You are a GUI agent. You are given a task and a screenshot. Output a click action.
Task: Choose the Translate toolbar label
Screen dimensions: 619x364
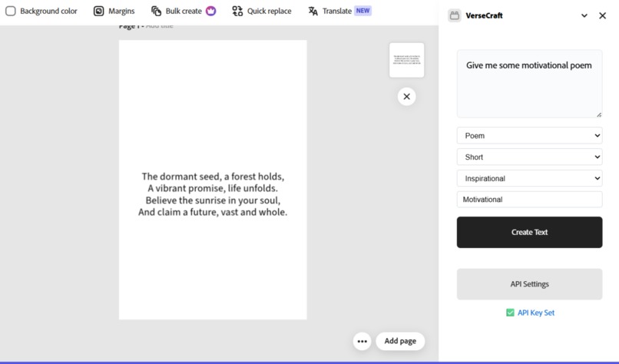click(336, 11)
